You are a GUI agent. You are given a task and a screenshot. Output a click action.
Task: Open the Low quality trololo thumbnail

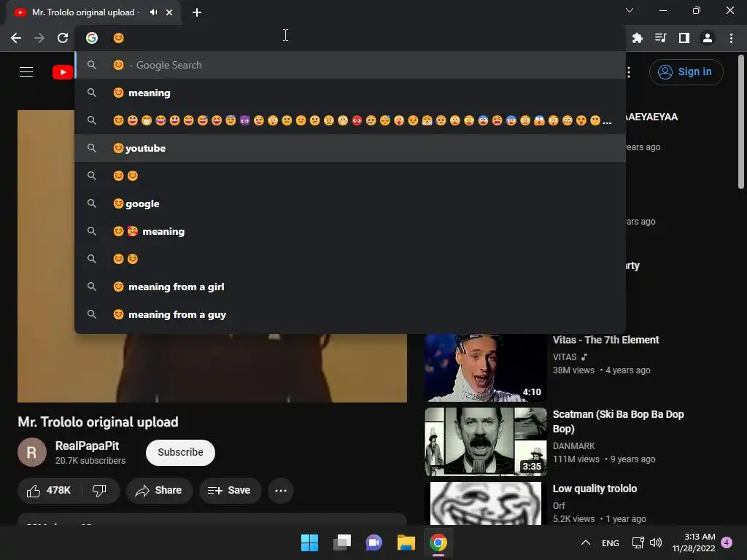click(x=485, y=503)
